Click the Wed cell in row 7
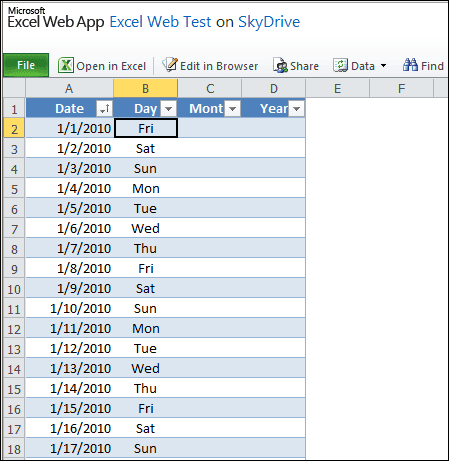449x461 pixels. point(146,228)
